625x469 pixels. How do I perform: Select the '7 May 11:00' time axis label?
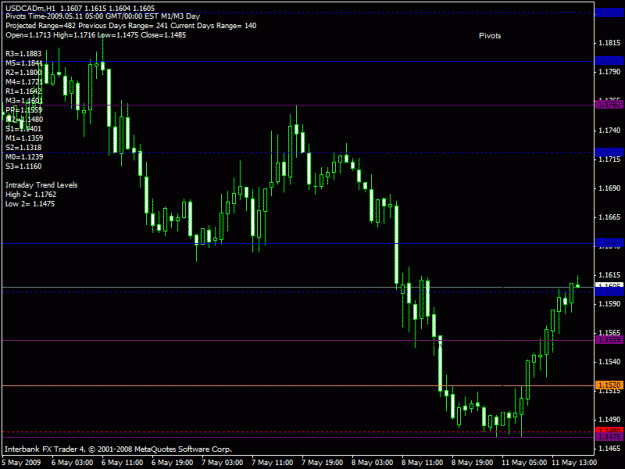click(272, 463)
